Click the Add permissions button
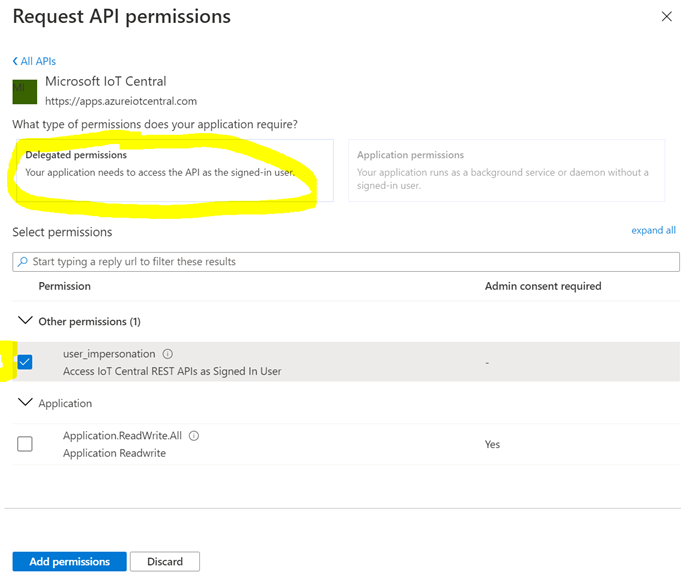Viewport: 681px width, 579px height. coord(69,562)
